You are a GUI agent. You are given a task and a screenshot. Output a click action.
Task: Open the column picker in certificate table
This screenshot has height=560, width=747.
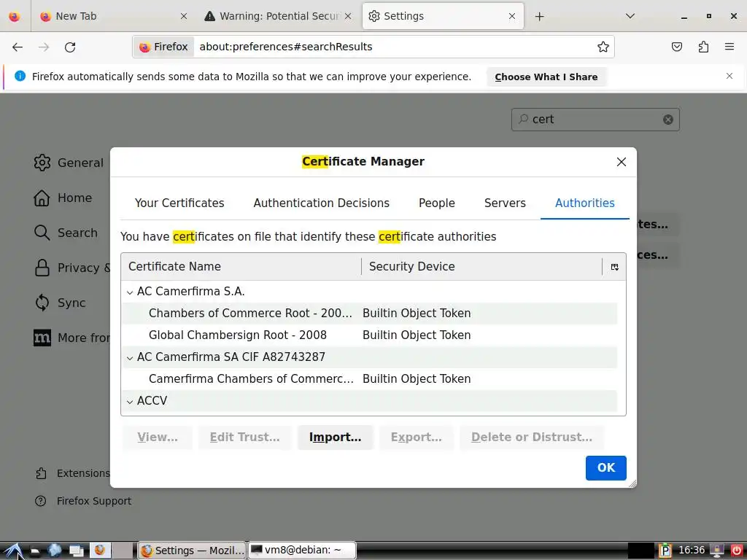click(614, 267)
